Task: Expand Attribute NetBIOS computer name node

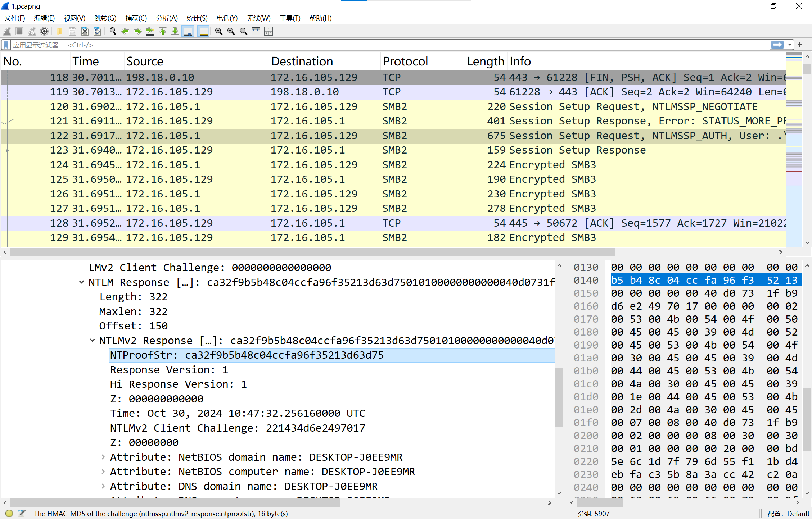Action: click(x=103, y=472)
